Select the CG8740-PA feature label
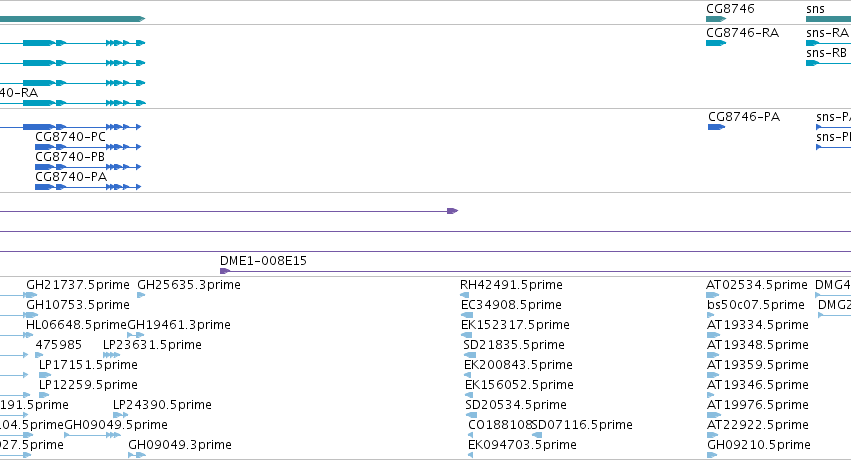The width and height of the screenshot is (851, 460). [x=71, y=177]
